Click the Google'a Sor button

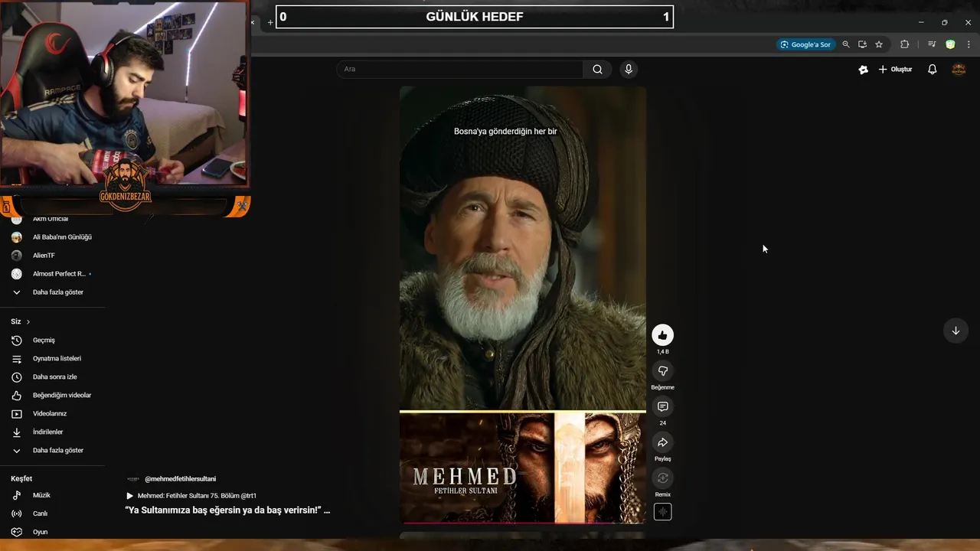805,44
